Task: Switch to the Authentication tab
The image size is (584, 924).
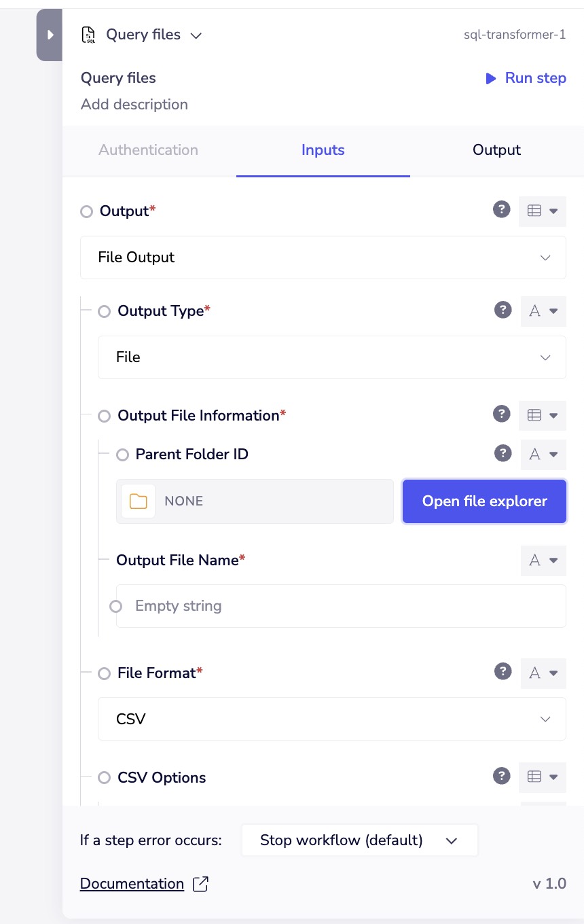Action: pos(148,150)
